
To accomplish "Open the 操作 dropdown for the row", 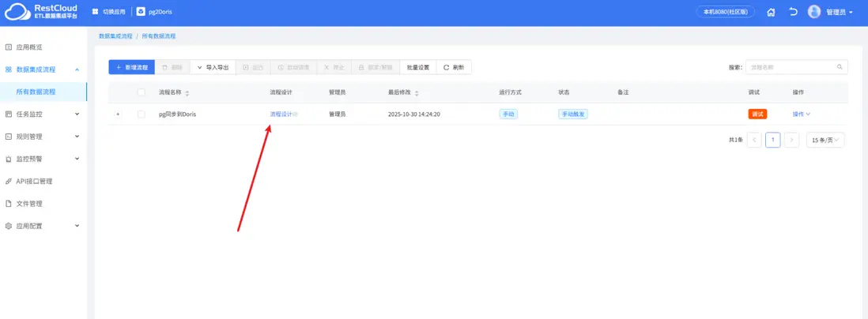I will (801, 114).
